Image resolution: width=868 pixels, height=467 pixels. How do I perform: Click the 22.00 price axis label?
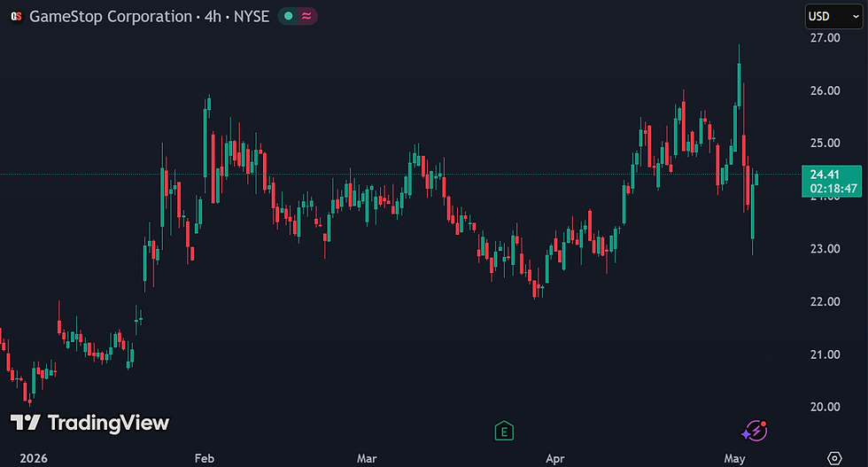825,302
